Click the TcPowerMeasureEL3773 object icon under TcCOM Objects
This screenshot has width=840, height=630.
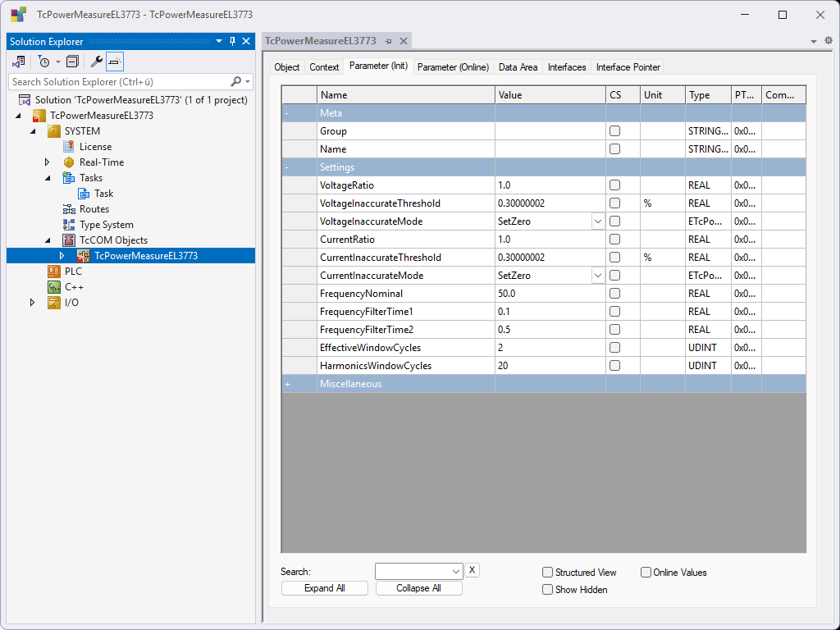pyautogui.click(x=84, y=256)
